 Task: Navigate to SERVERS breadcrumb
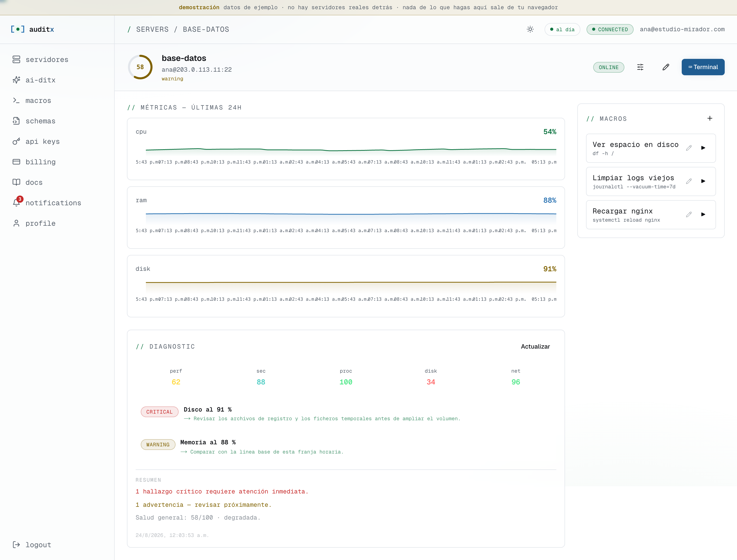pos(152,29)
